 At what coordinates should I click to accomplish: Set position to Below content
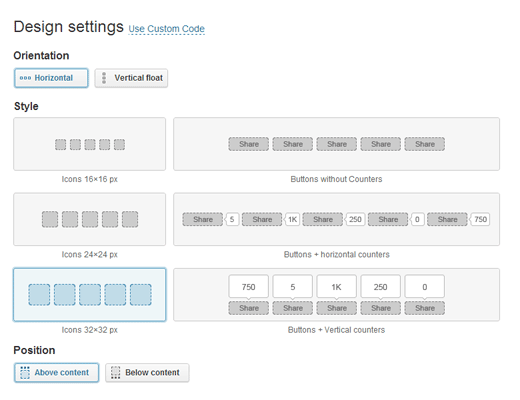click(147, 373)
